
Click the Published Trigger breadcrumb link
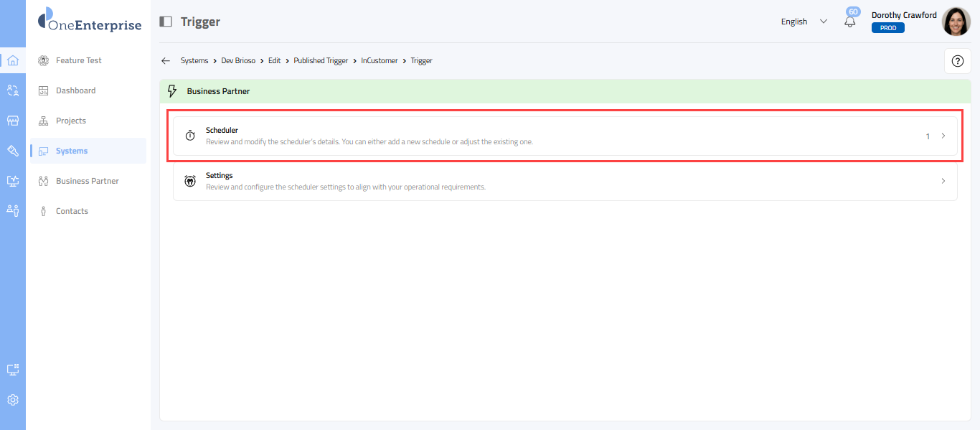(x=321, y=61)
